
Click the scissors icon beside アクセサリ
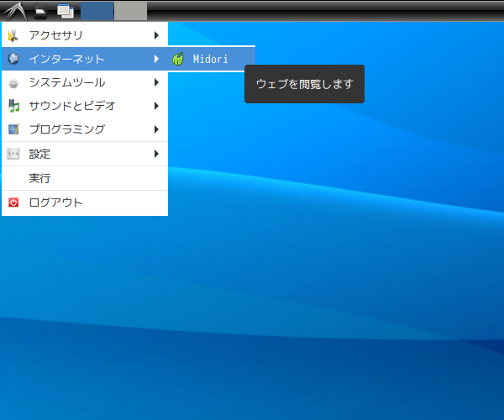(13, 35)
